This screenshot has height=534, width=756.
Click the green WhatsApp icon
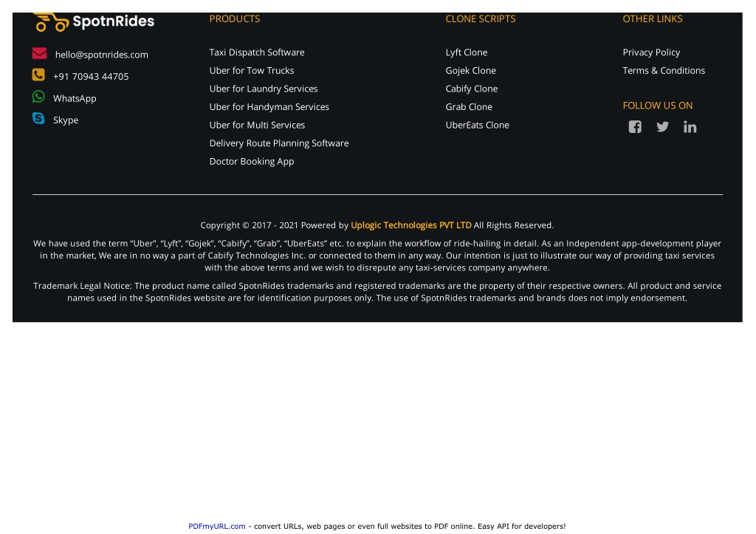pyautogui.click(x=38, y=97)
